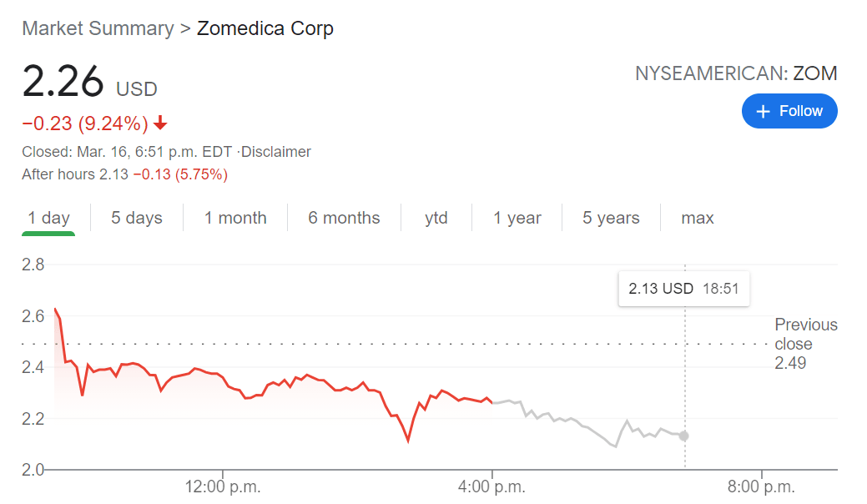
Task: Click the 2.13 USD 18:51 tooltip
Action: click(683, 289)
